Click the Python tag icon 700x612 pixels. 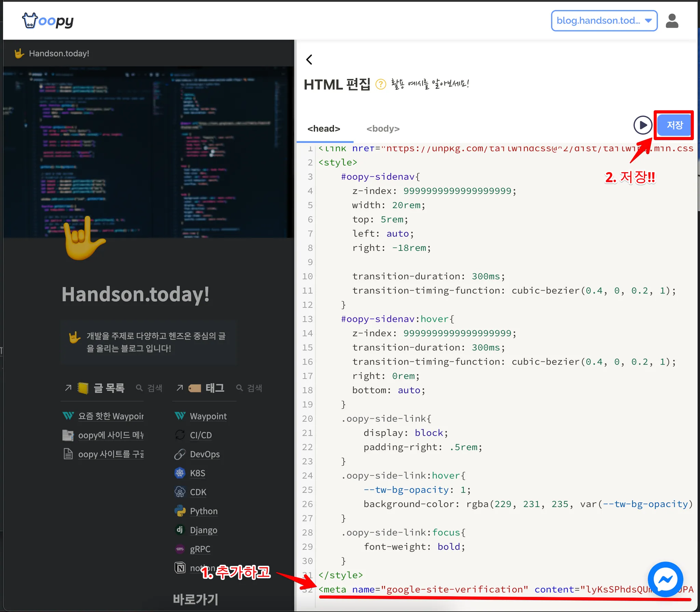tap(180, 511)
